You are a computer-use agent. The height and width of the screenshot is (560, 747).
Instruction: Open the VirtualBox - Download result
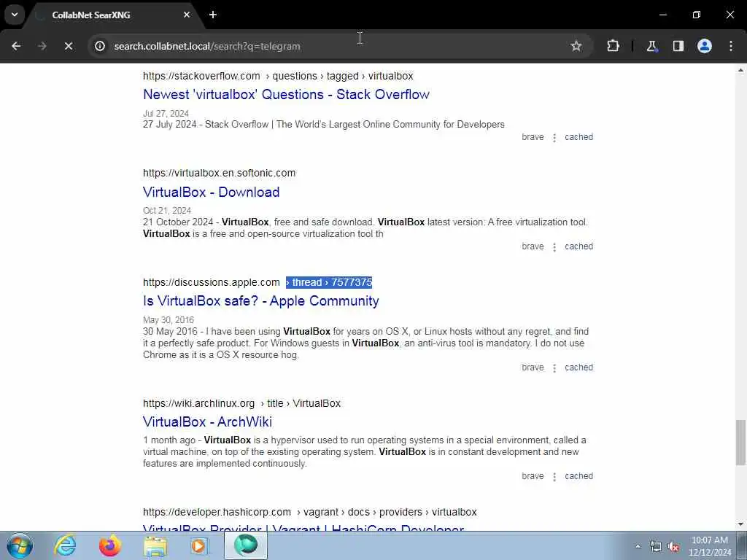[x=211, y=192]
